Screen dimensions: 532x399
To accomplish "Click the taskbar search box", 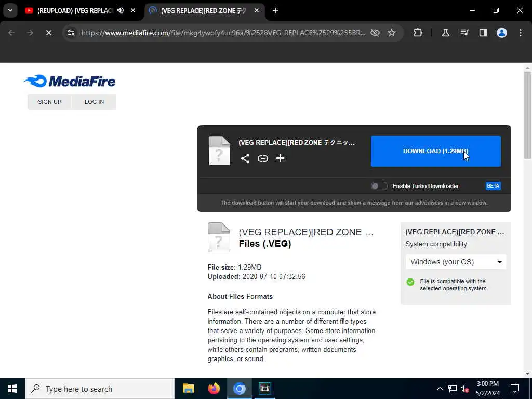I will (100, 389).
